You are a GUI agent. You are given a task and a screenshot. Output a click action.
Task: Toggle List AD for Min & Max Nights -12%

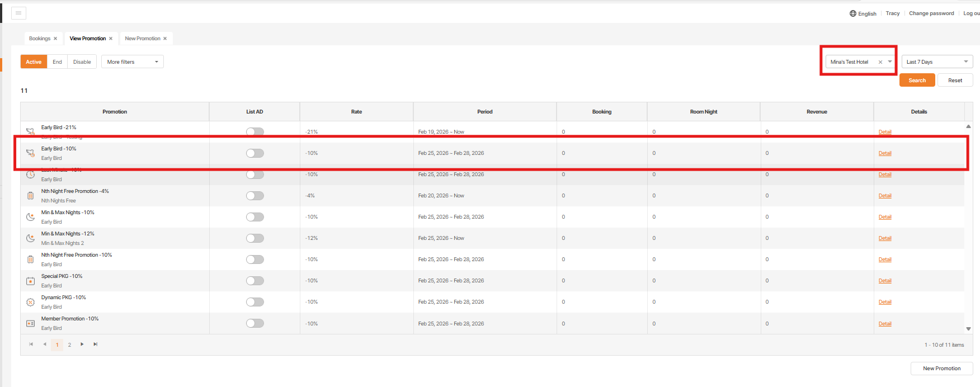click(255, 238)
